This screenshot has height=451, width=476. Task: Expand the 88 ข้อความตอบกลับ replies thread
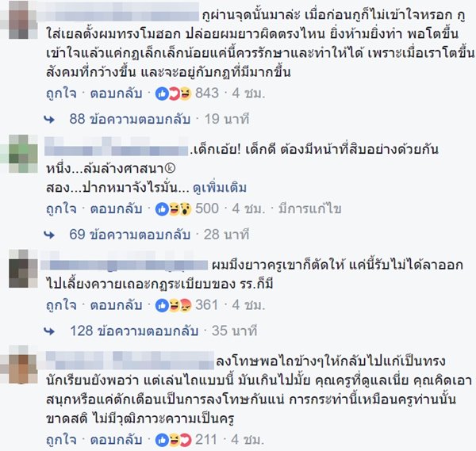coord(130,119)
